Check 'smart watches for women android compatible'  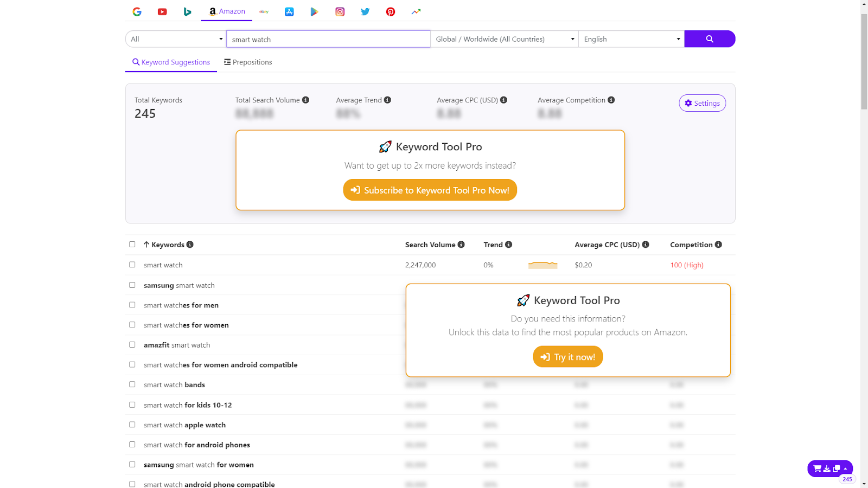(132, 364)
